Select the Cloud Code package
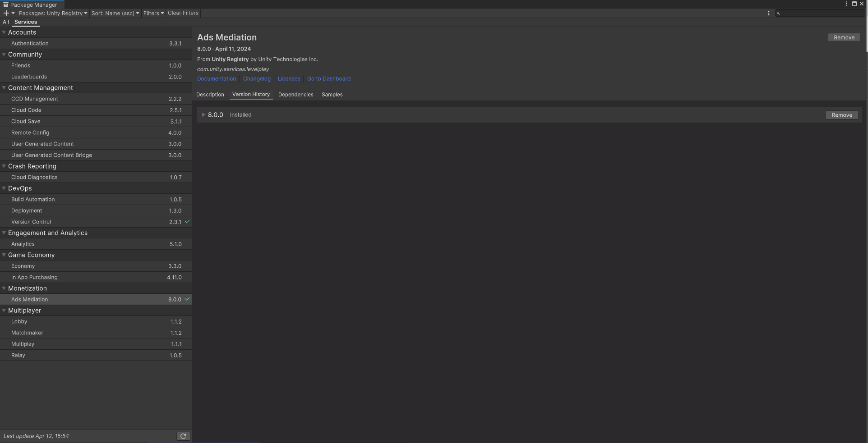Screen dimensions: 868x443 pos(96,110)
